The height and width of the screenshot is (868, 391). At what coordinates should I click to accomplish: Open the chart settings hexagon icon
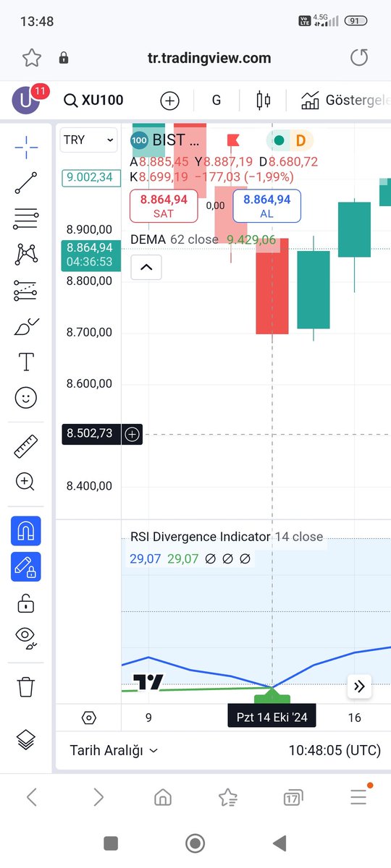[x=88, y=718]
